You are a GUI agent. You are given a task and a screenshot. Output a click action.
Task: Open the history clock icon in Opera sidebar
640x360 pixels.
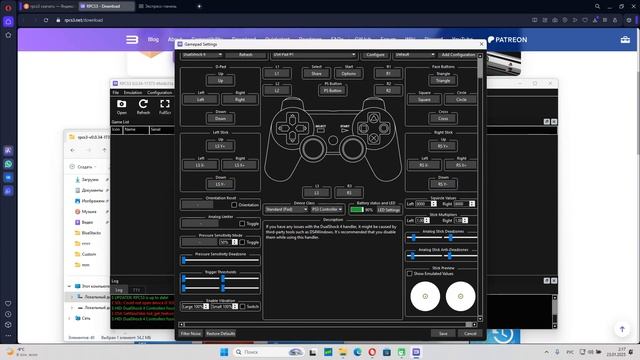pyautogui.click(x=8, y=314)
